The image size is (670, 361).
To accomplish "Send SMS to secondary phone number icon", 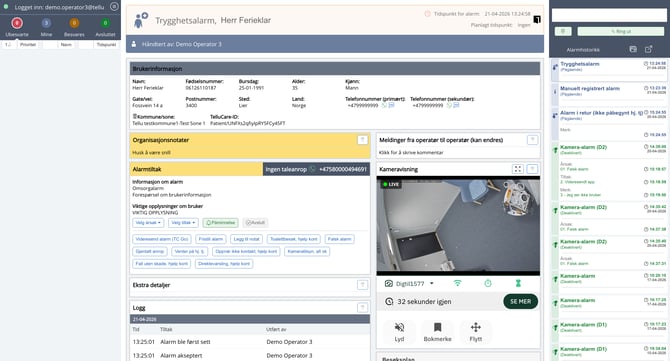I will (456, 105).
